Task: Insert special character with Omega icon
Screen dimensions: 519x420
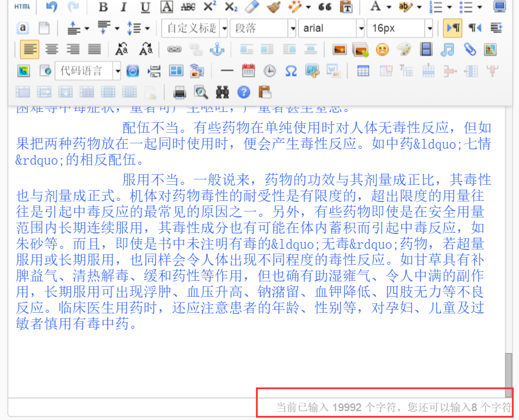Action: 291,71
